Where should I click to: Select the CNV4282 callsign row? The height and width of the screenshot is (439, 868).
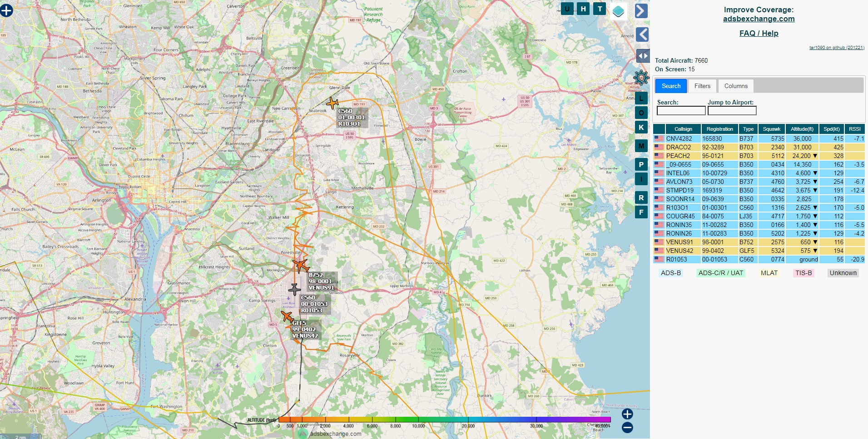tap(759, 138)
